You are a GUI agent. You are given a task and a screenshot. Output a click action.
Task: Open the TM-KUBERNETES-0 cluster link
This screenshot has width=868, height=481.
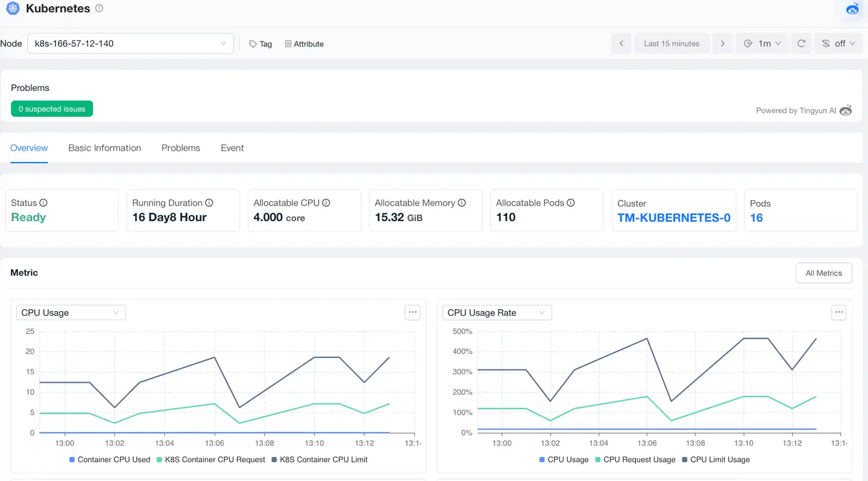pos(674,218)
